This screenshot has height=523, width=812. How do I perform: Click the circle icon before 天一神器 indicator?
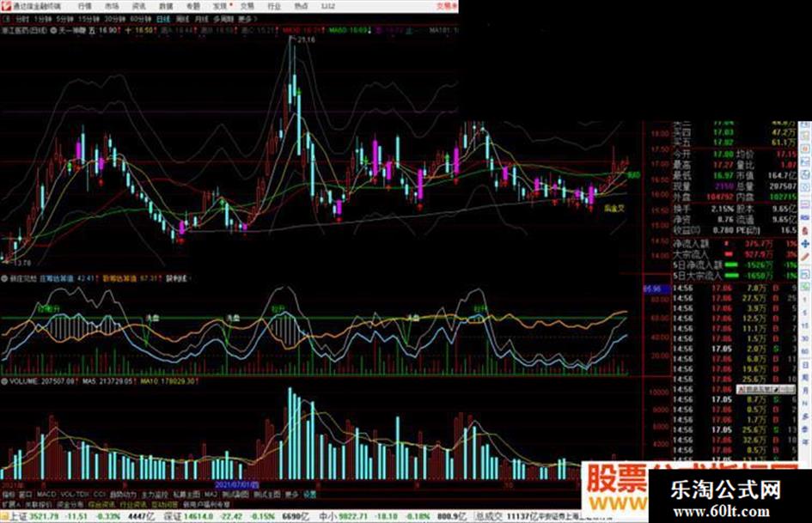[54, 31]
